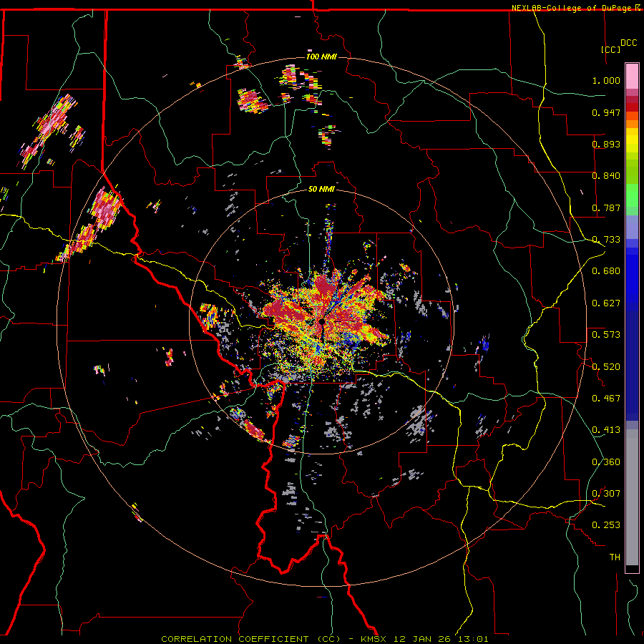Image resolution: width=644 pixels, height=644 pixels.
Task: Click the 0.360 scale value
Action: (606, 462)
